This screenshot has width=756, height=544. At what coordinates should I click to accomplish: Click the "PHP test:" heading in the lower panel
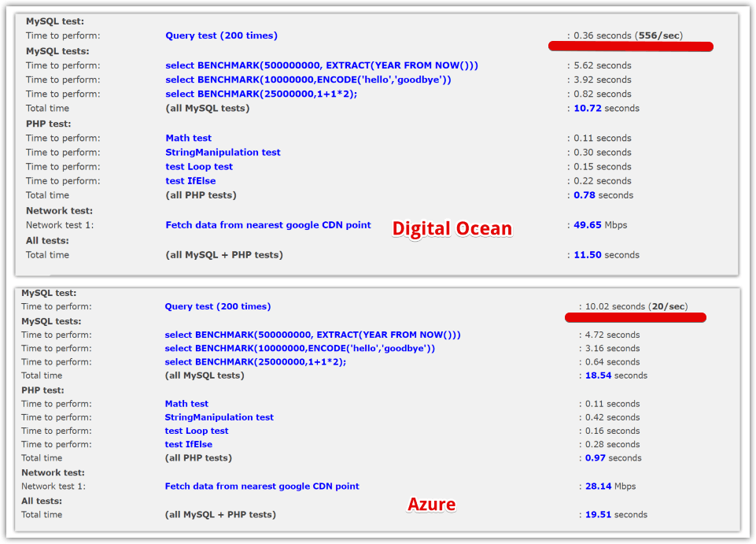point(42,390)
